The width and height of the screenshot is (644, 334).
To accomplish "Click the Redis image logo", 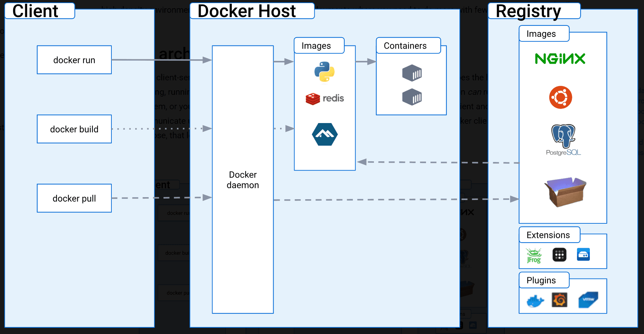I will (x=324, y=98).
